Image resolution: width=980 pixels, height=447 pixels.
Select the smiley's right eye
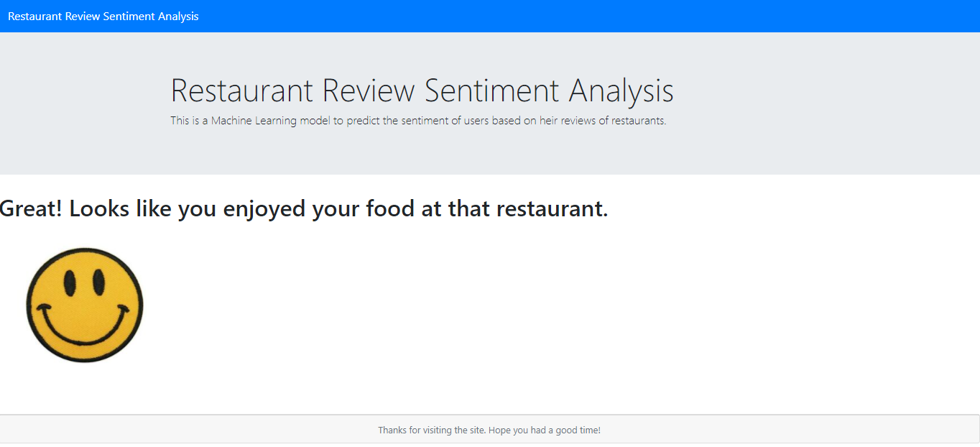click(x=101, y=282)
